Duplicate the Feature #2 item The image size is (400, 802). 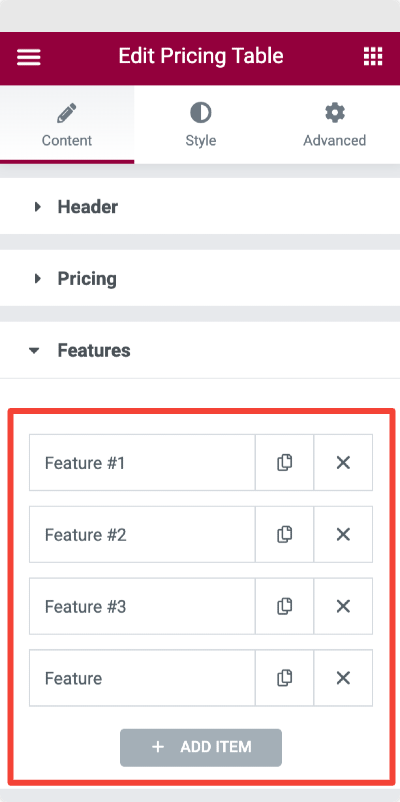point(284,534)
